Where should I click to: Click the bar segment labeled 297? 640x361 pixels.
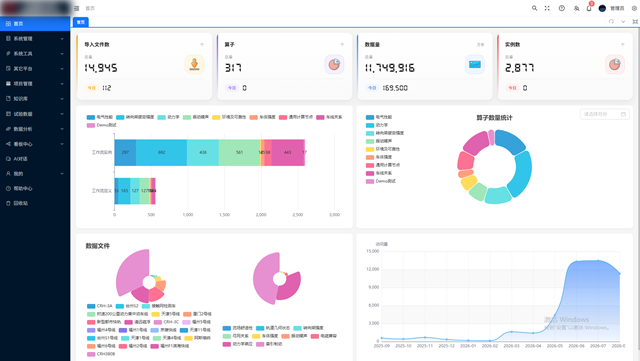point(125,152)
